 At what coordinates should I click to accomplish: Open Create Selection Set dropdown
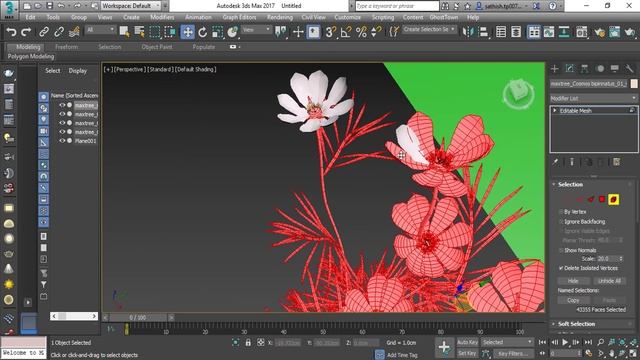point(429,30)
